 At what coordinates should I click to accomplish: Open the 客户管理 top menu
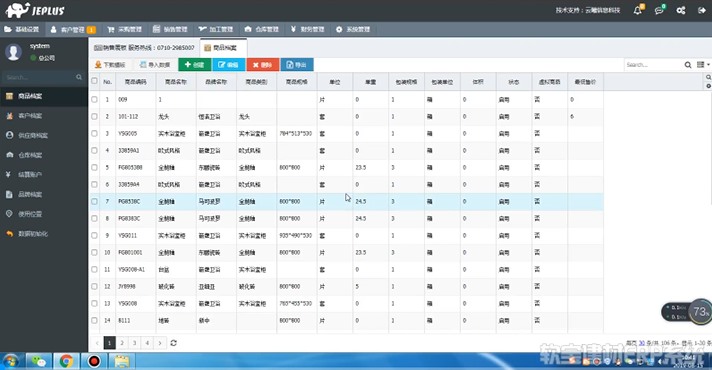tap(73, 30)
